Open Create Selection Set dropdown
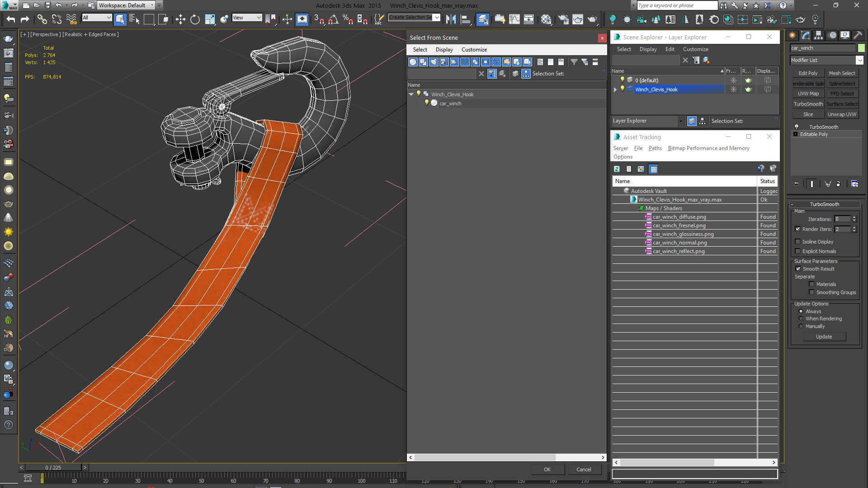The image size is (868, 488). click(437, 18)
